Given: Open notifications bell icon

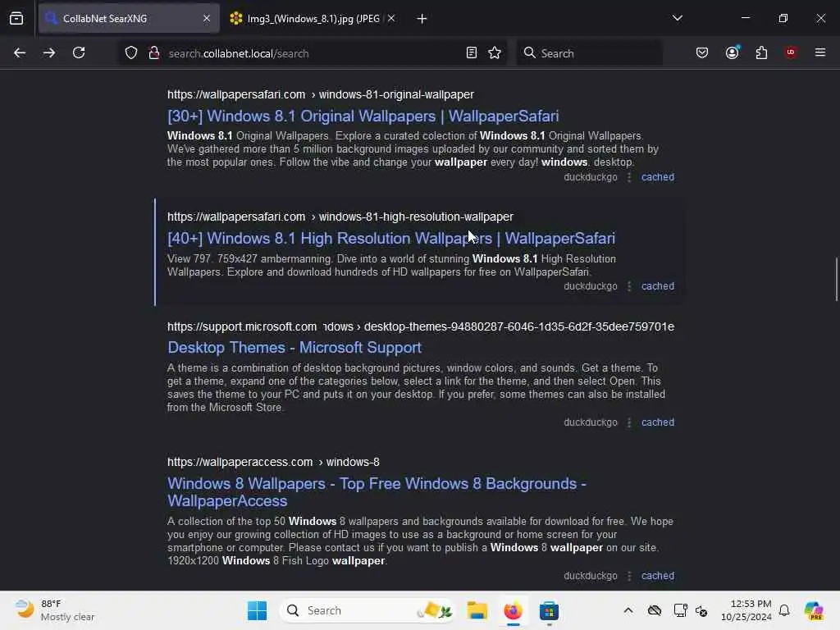Looking at the screenshot, I should (x=784, y=610).
